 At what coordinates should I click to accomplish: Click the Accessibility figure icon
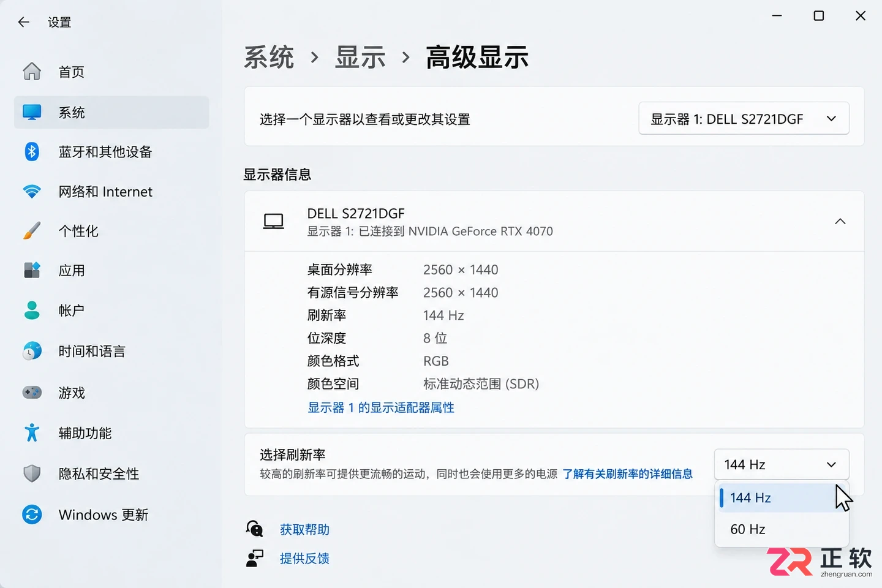click(32, 433)
